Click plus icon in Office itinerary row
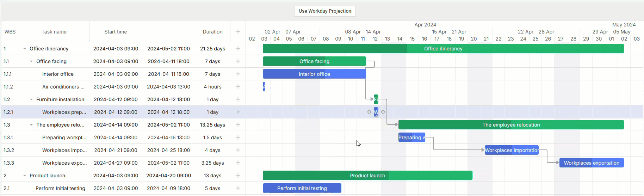 (x=238, y=49)
